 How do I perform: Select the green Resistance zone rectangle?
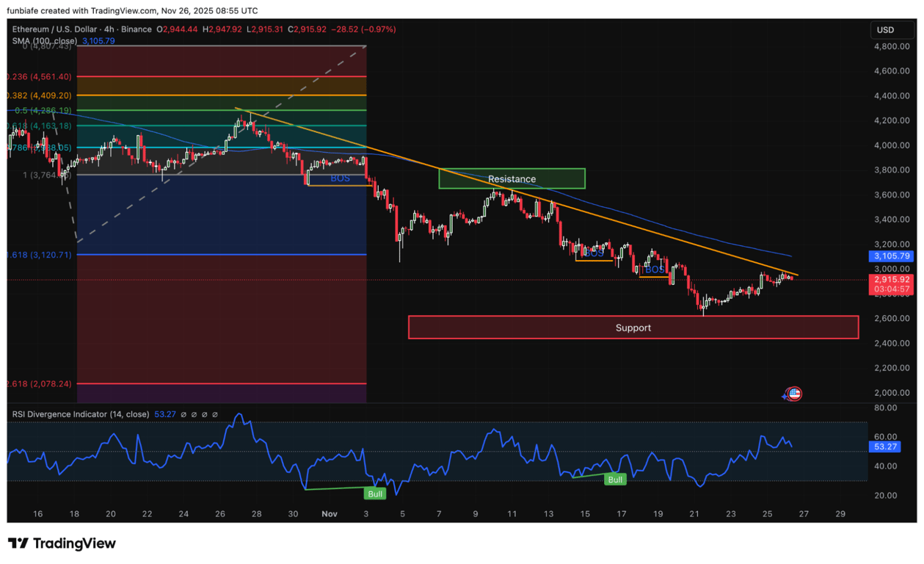pos(512,178)
